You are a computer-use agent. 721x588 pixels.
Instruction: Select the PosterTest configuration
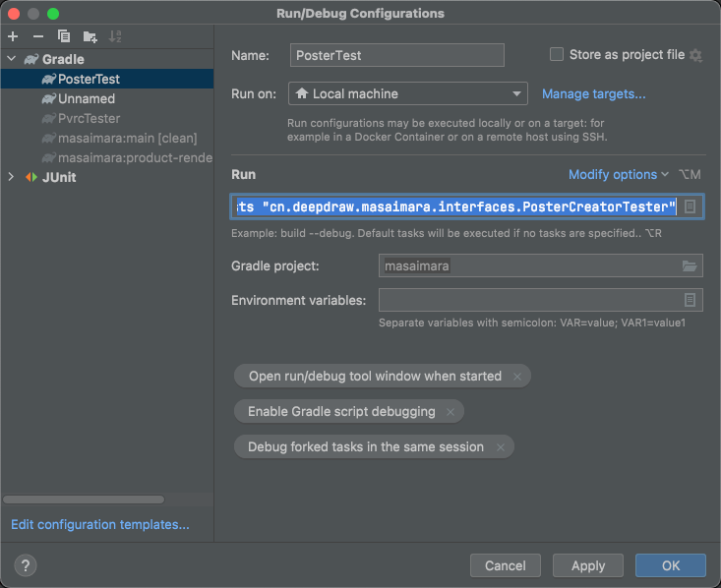click(x=107, y=79)
